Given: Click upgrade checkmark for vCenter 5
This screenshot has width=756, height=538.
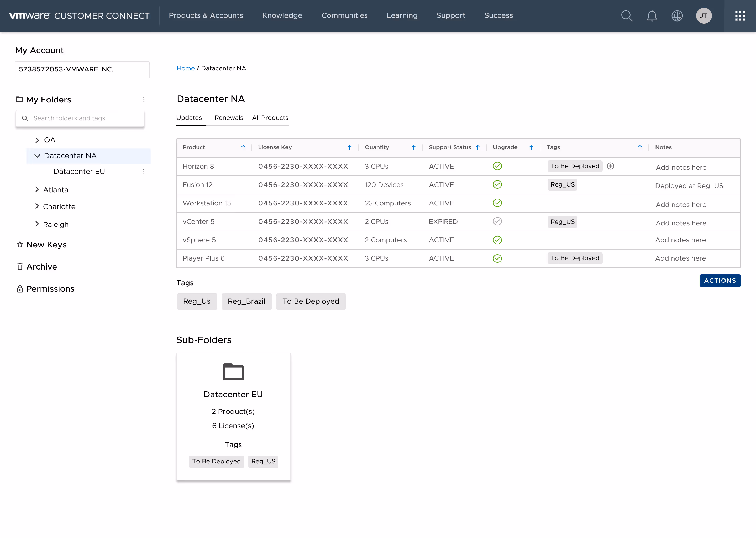Looking at the screenshot, I should point(497,221).
